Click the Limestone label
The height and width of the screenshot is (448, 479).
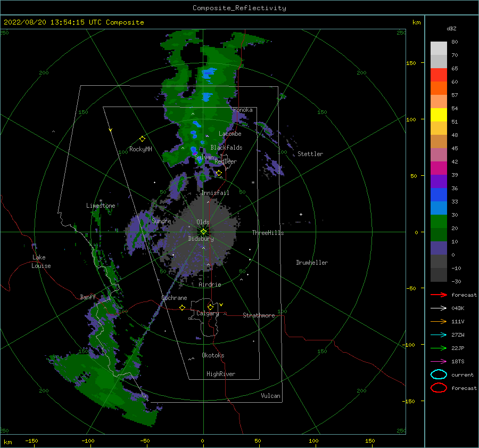101,206
